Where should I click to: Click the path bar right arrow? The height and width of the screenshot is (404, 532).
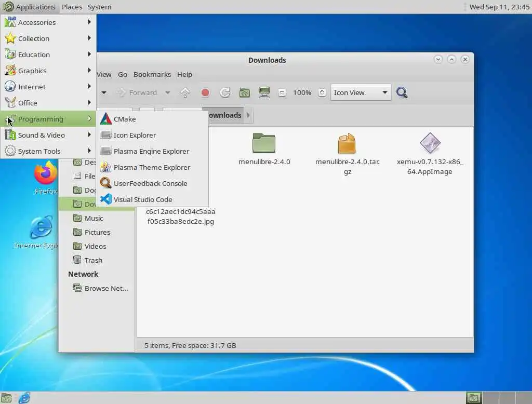(x=248, y=115)
